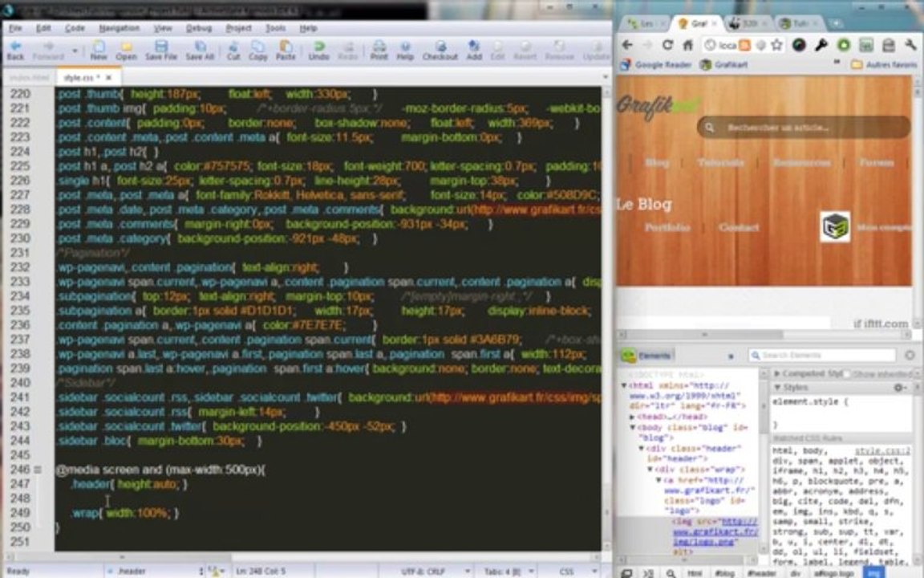
Task: Click the browser home icon
Action: [x=687, y=45]
